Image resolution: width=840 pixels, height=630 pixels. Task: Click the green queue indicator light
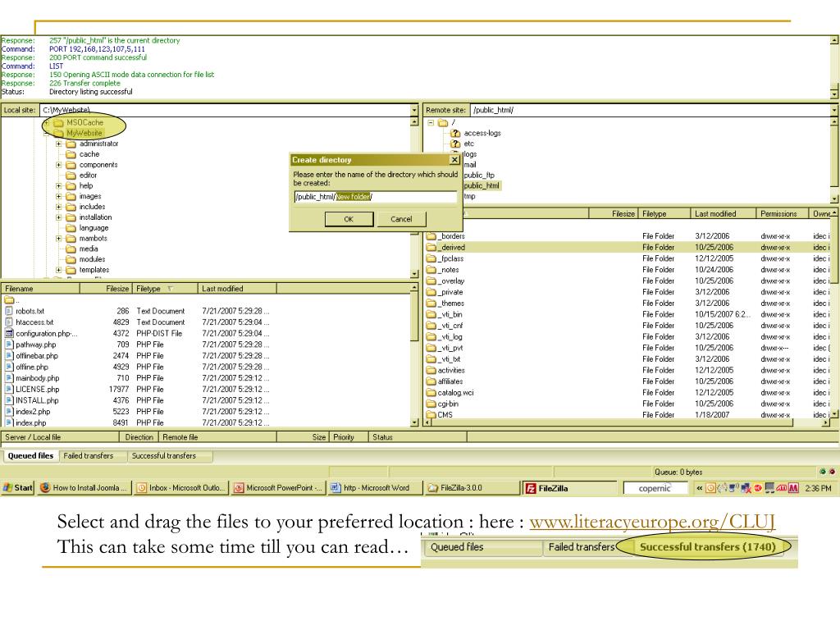(x=823, y=472)
